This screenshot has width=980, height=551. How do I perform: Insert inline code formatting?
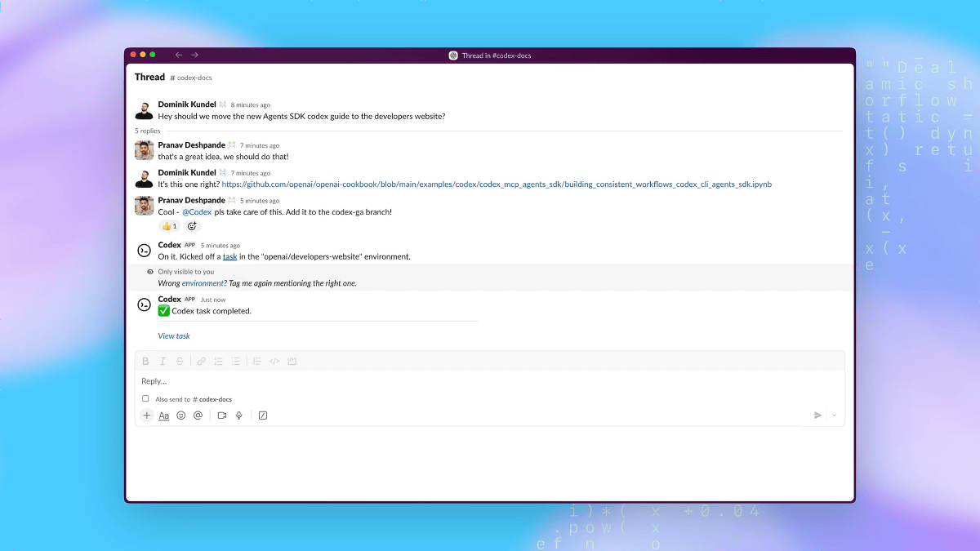274,361
